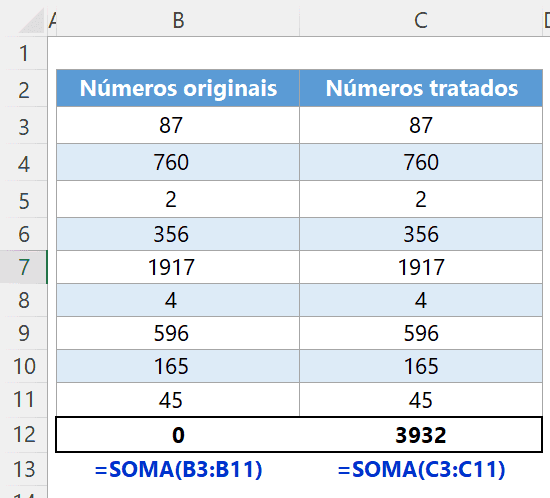This screenshot has width=550, height=498.
Task: Select column C header
Action: [x=421, y=20]
